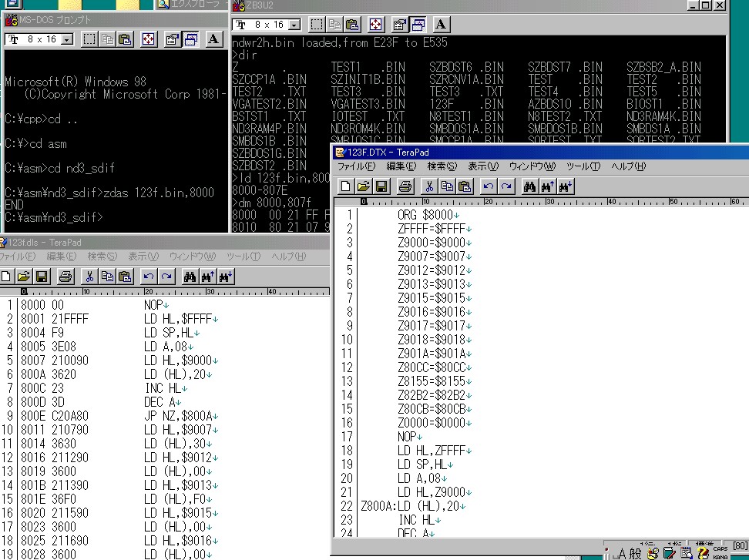Viewport: 749px width, 560px height.
Task: Click Copy icon in 123f.dls TeraPad
Action: tap(107, 277)
